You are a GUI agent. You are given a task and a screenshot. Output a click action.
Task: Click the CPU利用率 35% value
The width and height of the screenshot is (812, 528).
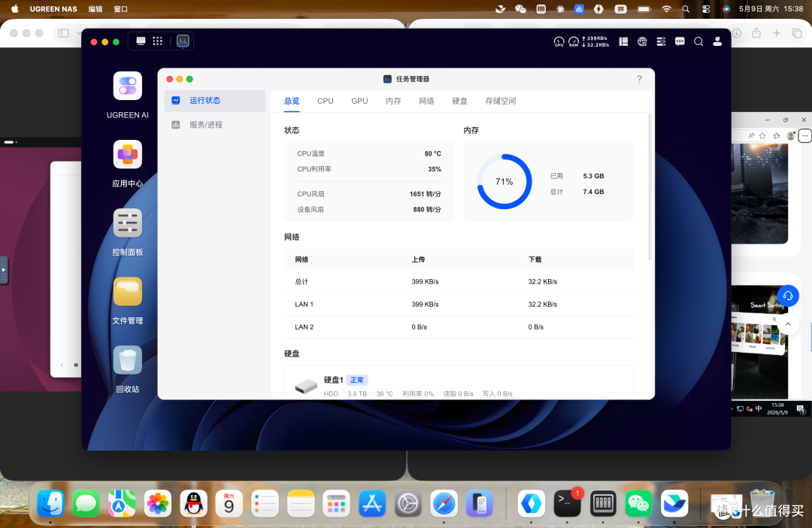point(435,169)
